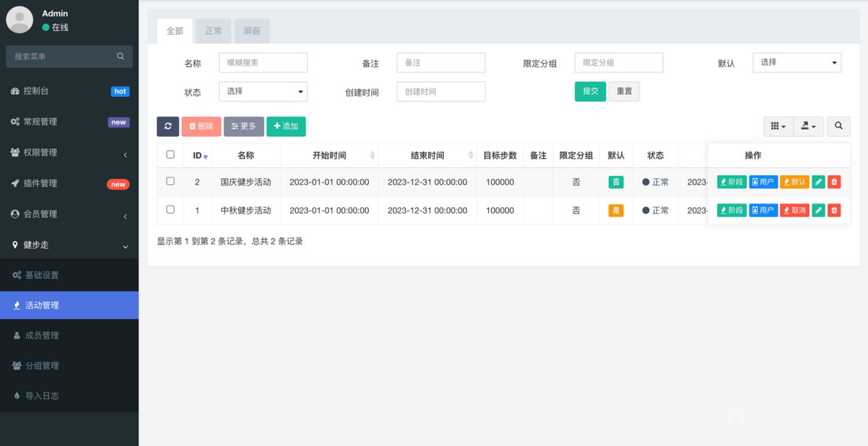Click the trash delete icon on 中秋健步活动 row
The width and height of the screenshot is (868, 446).
(x=833, y=210)
